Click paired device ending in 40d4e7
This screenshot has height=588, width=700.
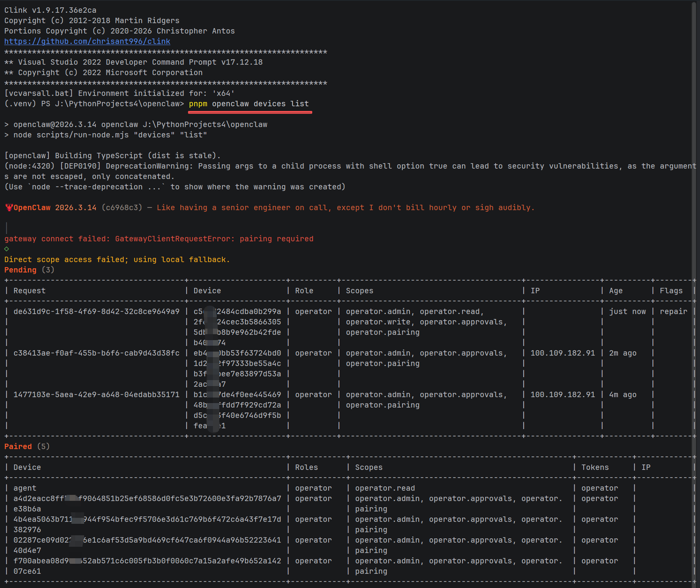(x=147, y=545)
